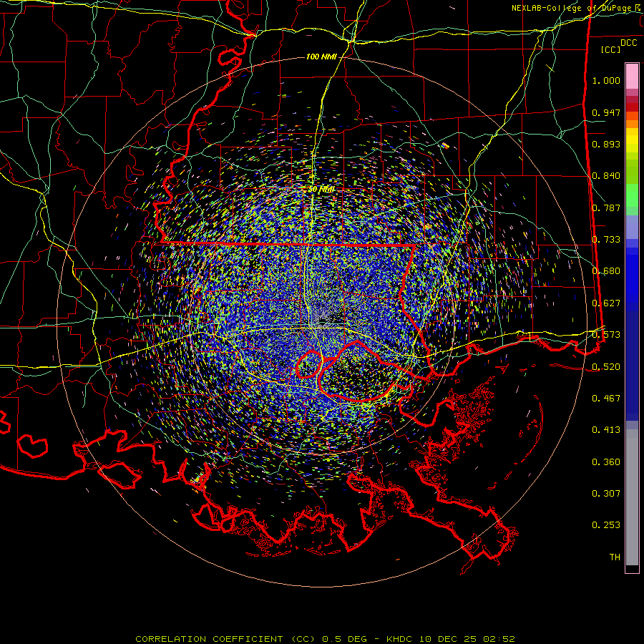The image size is (644, 644).
Task: Select the 0.413 scale value
Action: tap(606, 430)
